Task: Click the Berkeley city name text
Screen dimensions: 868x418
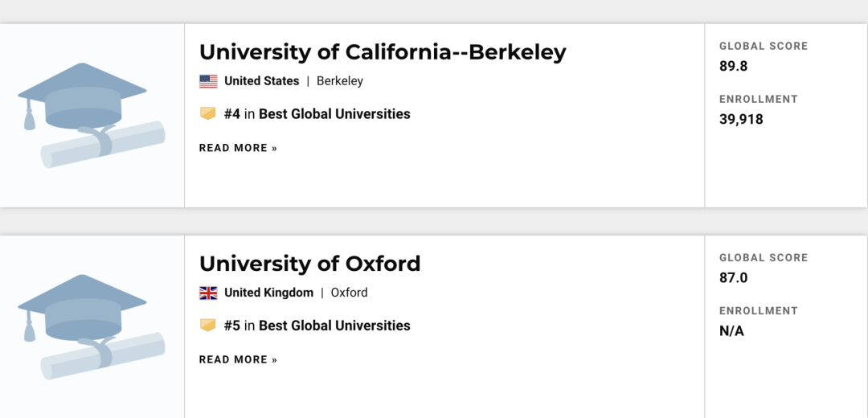Action: 340,81
